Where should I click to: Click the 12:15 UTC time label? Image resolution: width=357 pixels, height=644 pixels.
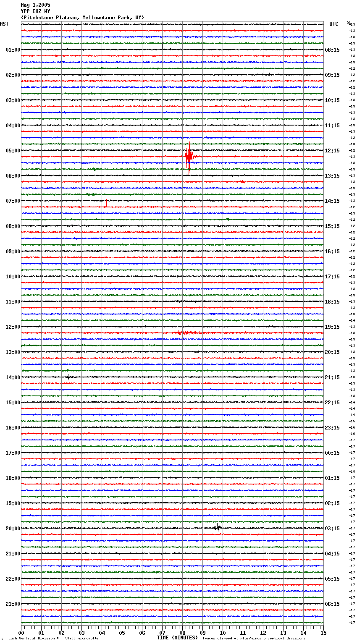point(332,151)
